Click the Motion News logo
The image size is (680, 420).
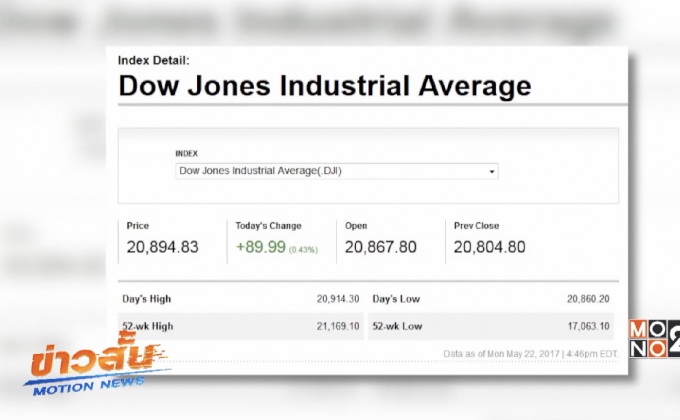tap(96, 368)
